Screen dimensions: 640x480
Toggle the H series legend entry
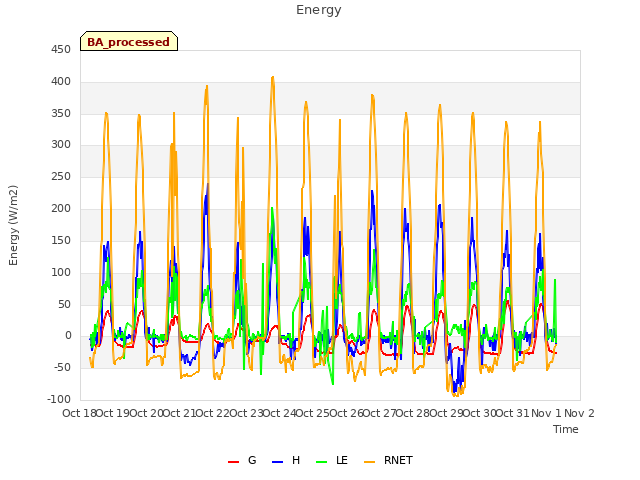[x=286, y=460]
